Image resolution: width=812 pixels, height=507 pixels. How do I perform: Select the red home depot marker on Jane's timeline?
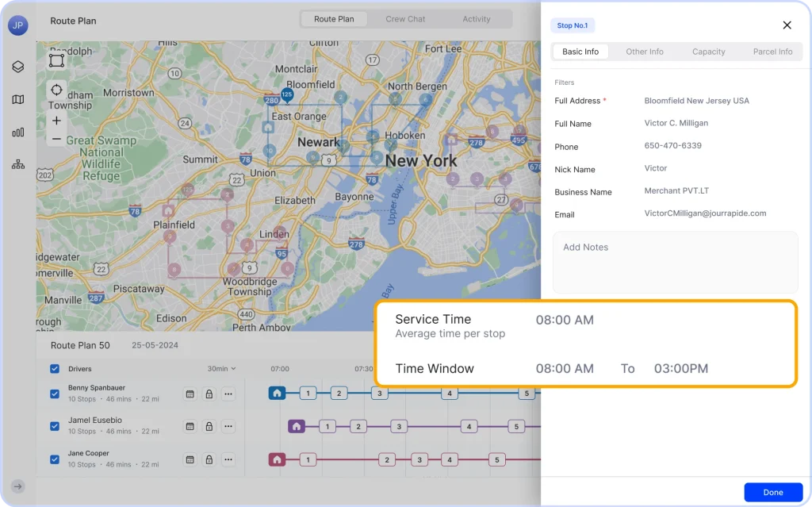click(x=277, y=459)
